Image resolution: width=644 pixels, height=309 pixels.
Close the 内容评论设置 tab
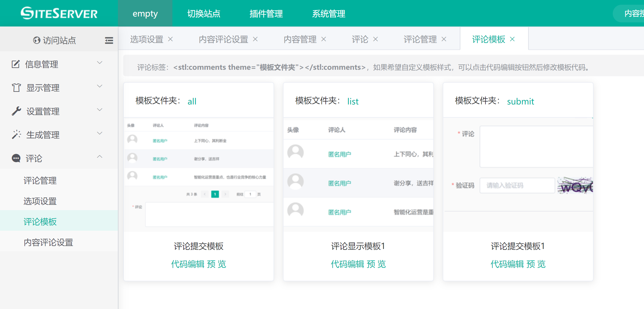(255, 39)
